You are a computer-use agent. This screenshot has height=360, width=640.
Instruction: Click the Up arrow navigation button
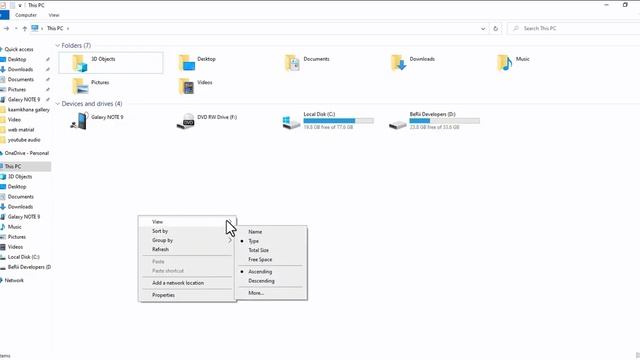pyautogui.click(x=24, y=29)
